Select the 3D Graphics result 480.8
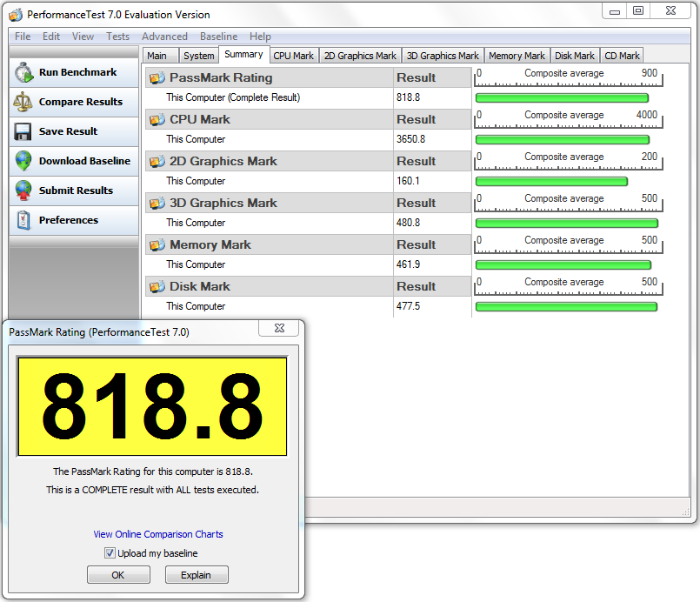The height and width of the screenshot is (602, 700). (x=408, y=223)
